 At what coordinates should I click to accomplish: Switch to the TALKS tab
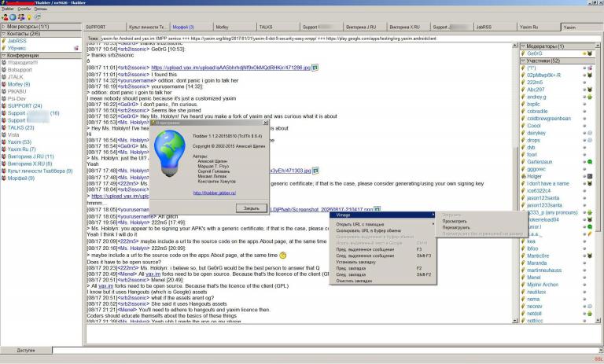pos(278,27)
